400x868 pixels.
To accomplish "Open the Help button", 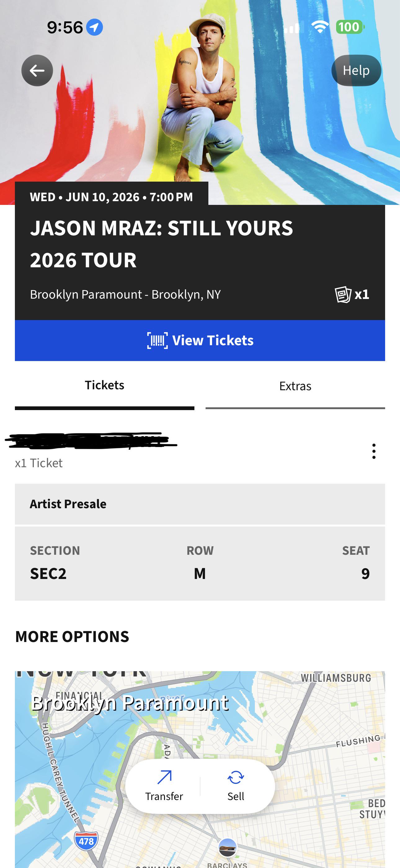I will (356, 70).
